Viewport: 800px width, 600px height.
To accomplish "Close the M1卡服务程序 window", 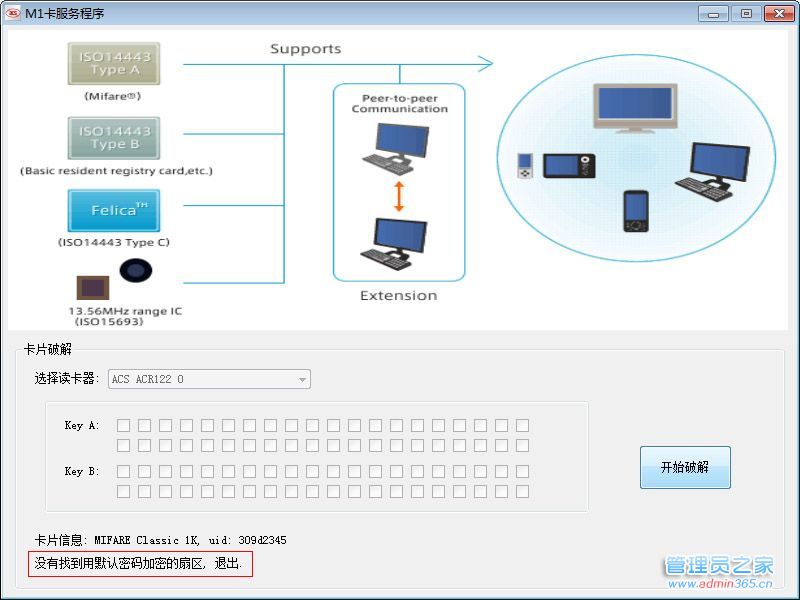I will click(779, 13).
